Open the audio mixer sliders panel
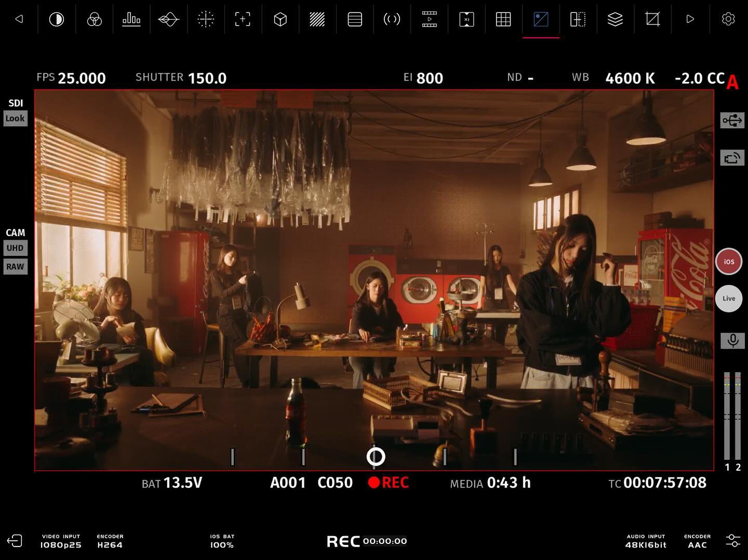The image size is (748, 560). (x=733, y=541)
